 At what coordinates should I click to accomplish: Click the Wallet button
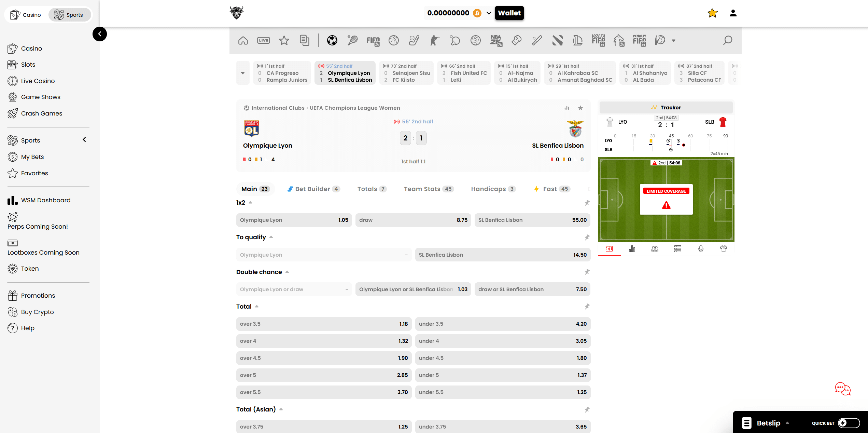pos(509,13)
